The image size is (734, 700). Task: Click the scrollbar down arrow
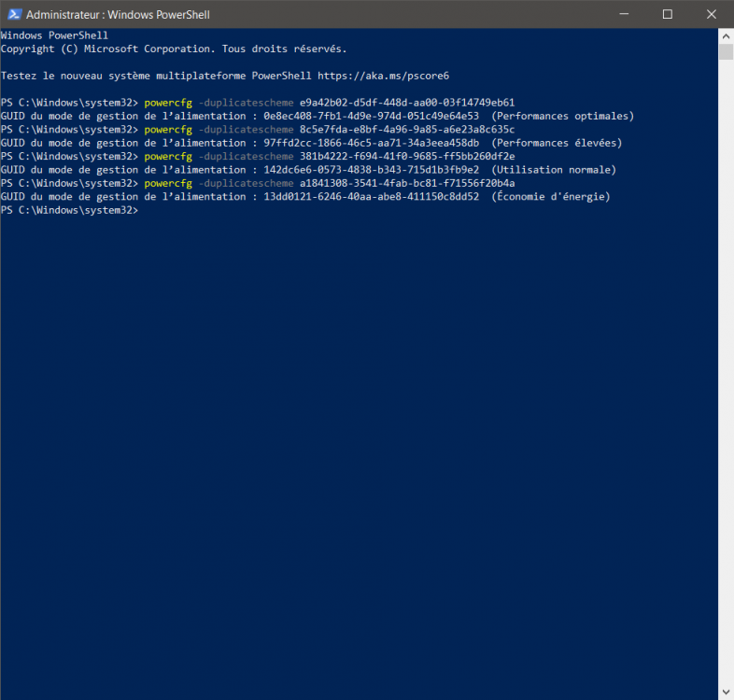(726, 692)
